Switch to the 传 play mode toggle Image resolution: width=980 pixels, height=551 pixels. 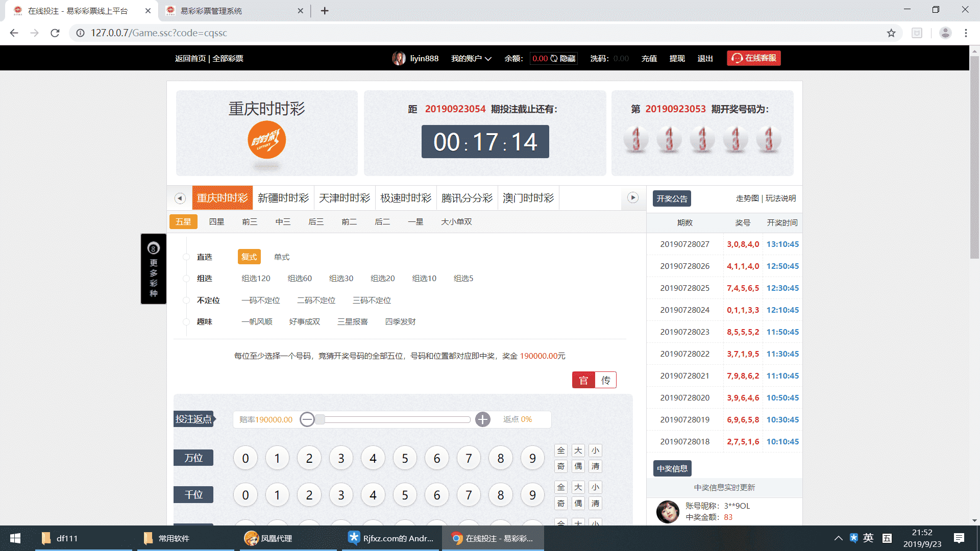(605, 380)
